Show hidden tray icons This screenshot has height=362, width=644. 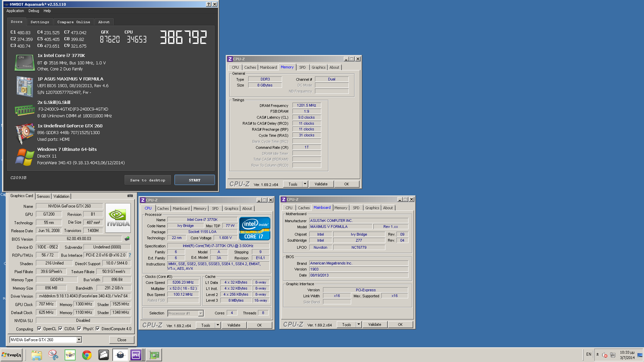(597, 355)
